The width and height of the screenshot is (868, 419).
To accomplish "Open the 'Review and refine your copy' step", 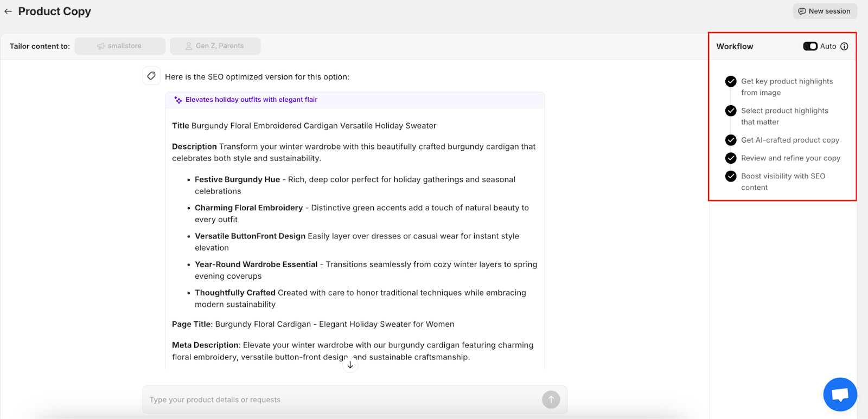I will coord(790,158).
